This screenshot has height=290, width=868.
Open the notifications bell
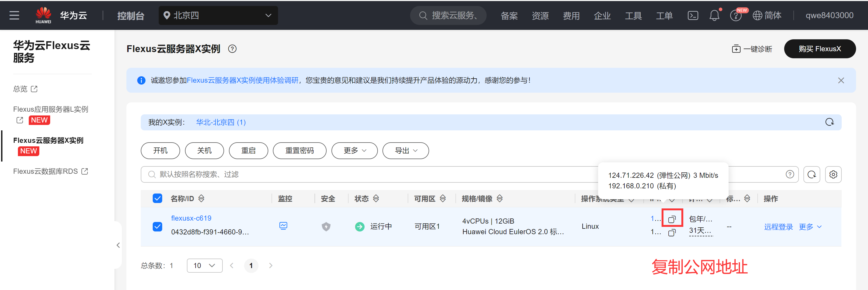pyautogui.click(x=714, y=15)
